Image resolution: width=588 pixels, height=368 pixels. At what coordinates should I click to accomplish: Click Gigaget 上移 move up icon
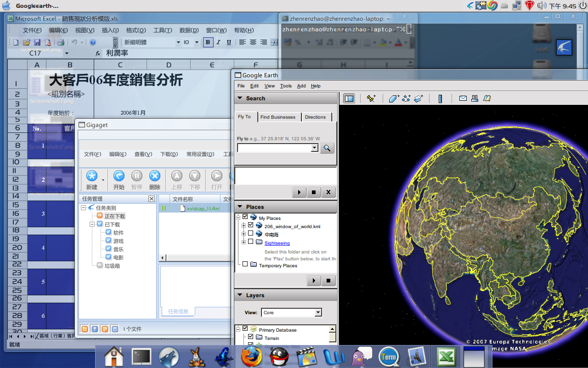(177, 176)
